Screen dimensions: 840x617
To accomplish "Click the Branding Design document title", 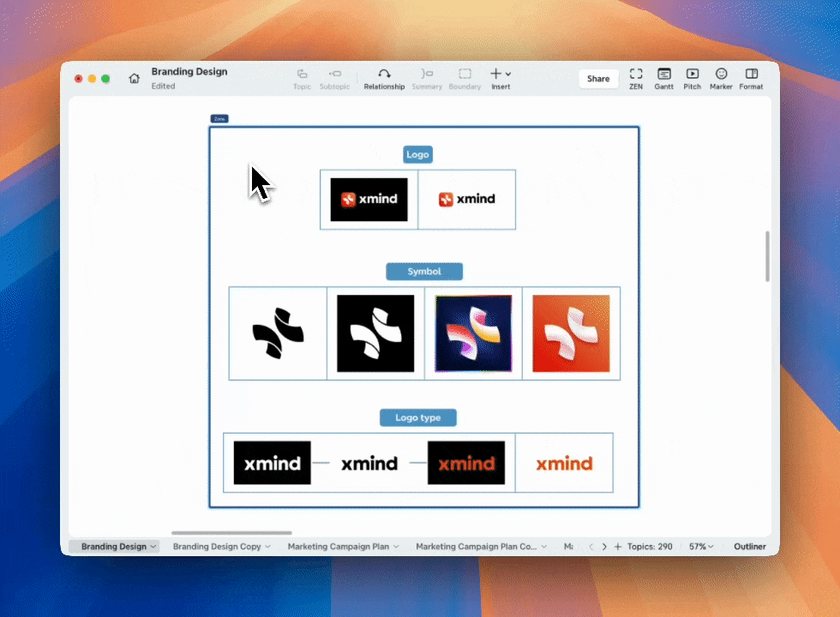I will [189, 72].
